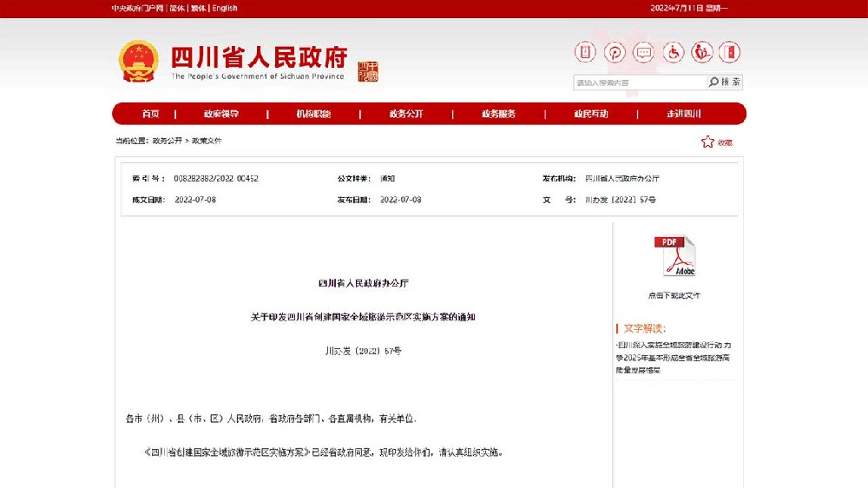Viewport: 868px width, 488px height.
Task: Click the elderly care mode icon
Action: 702,52
